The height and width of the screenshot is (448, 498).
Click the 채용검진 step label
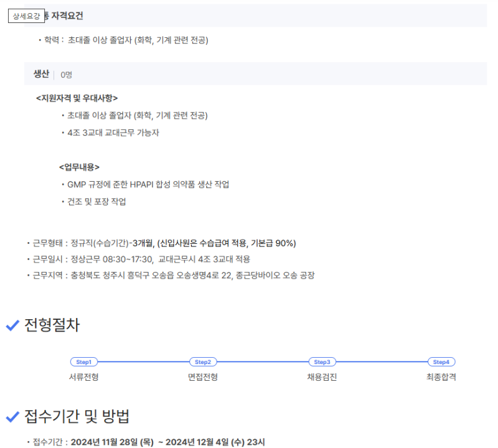[x=322, y=377]
